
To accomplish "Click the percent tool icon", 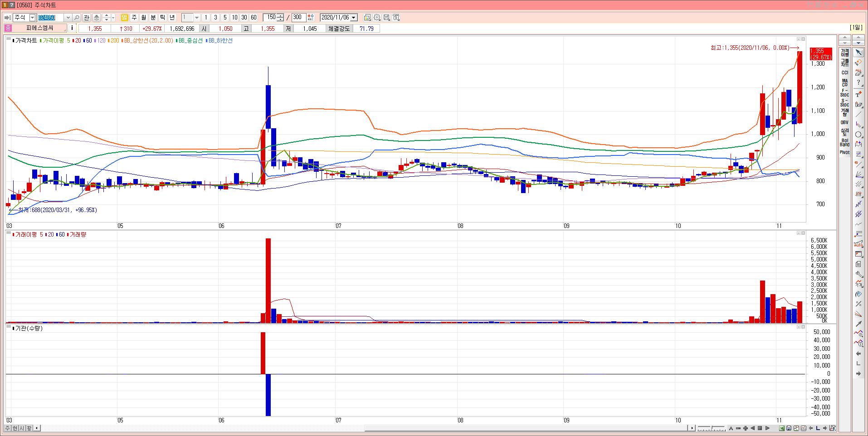I will point(858,304).
